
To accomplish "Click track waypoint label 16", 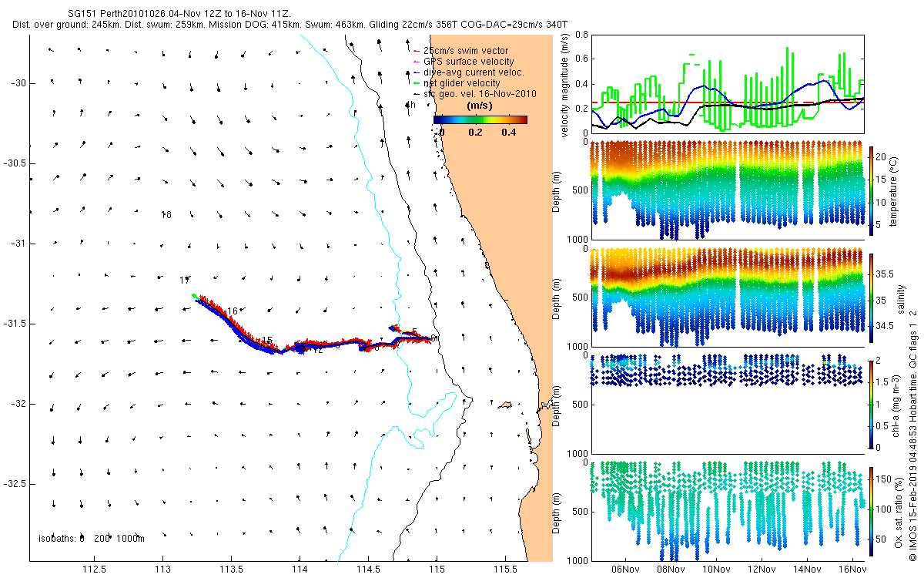I will coord(233,311).
